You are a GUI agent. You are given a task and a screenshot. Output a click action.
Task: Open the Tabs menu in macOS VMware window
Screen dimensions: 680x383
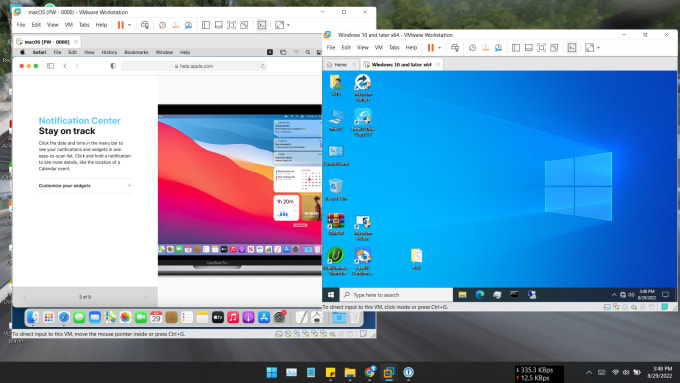[84, 25]
